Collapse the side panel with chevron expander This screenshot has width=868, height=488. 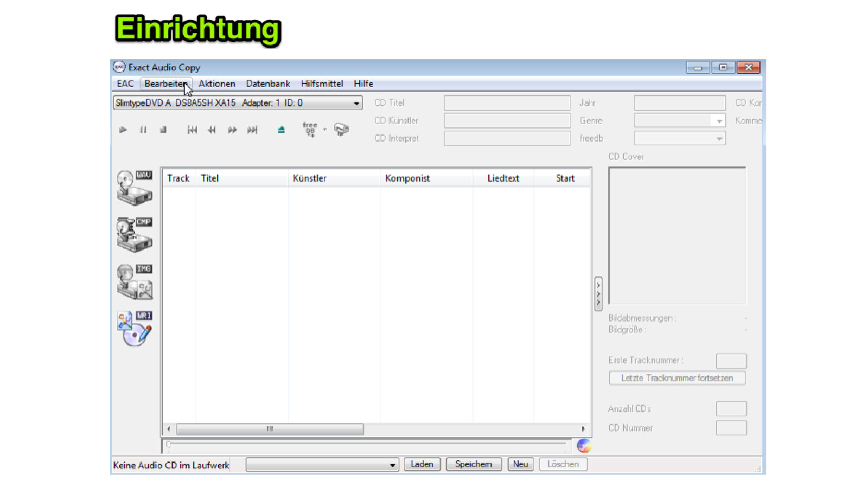coord(598,293)
